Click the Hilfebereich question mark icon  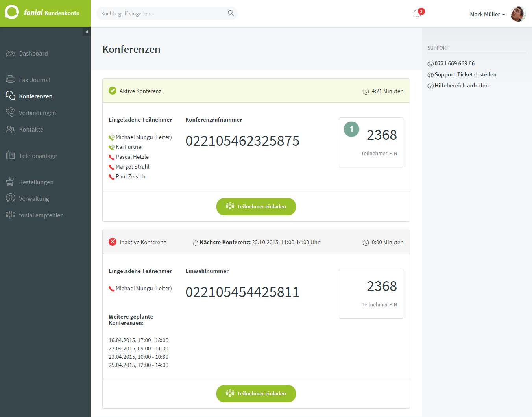point(430,86)
